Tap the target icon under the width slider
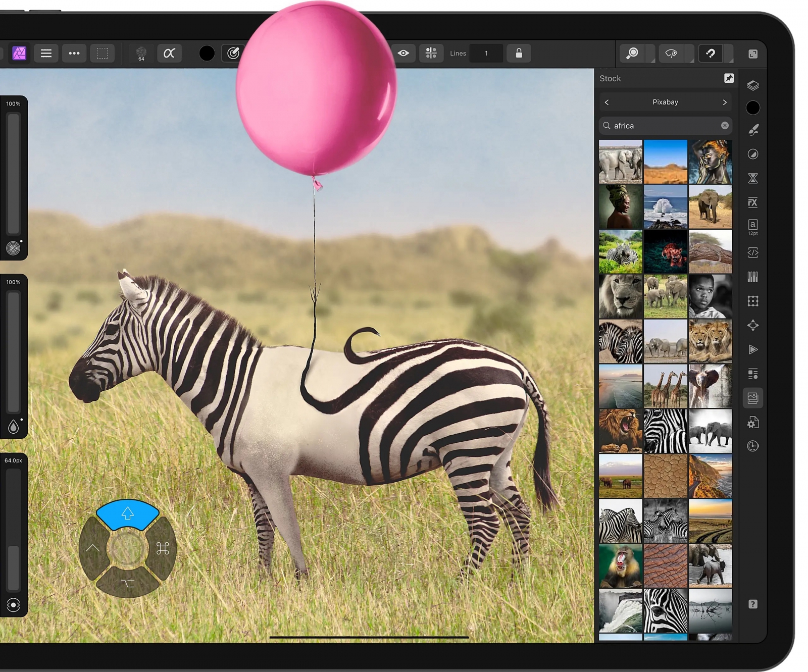This screenshot has width=808, height=672. coord(14,605)
